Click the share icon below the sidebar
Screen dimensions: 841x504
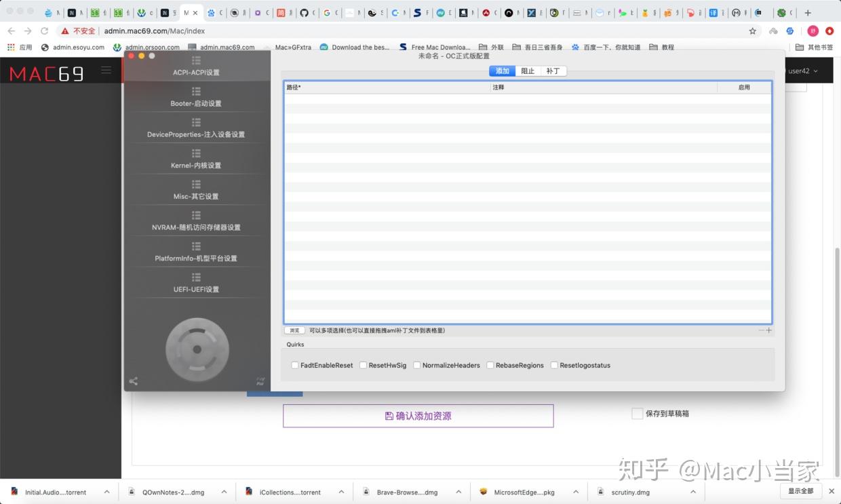pyautogui.click(x=133, y=381)
